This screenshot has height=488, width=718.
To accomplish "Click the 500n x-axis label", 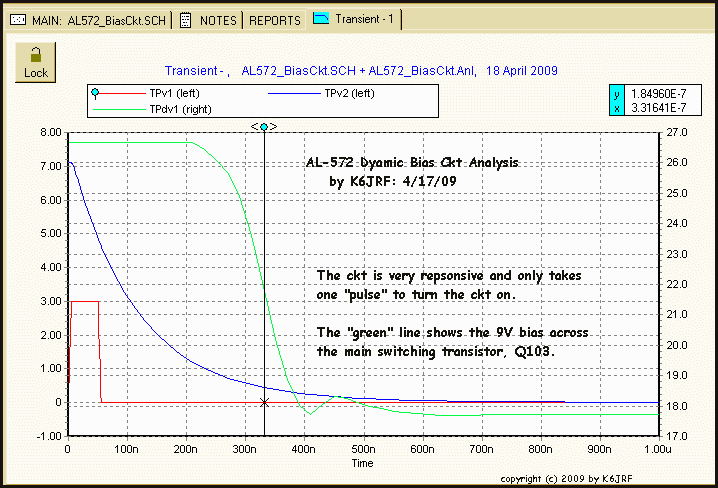I will pos(363,449).
